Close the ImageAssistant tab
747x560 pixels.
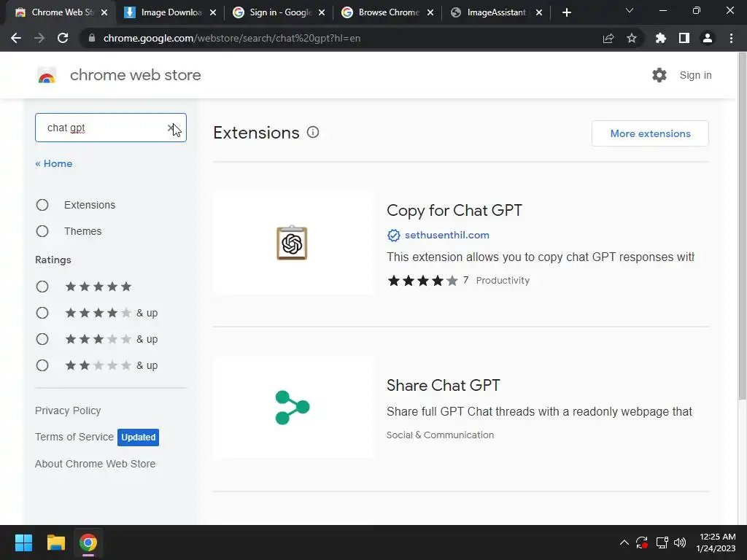pos(539,12)
